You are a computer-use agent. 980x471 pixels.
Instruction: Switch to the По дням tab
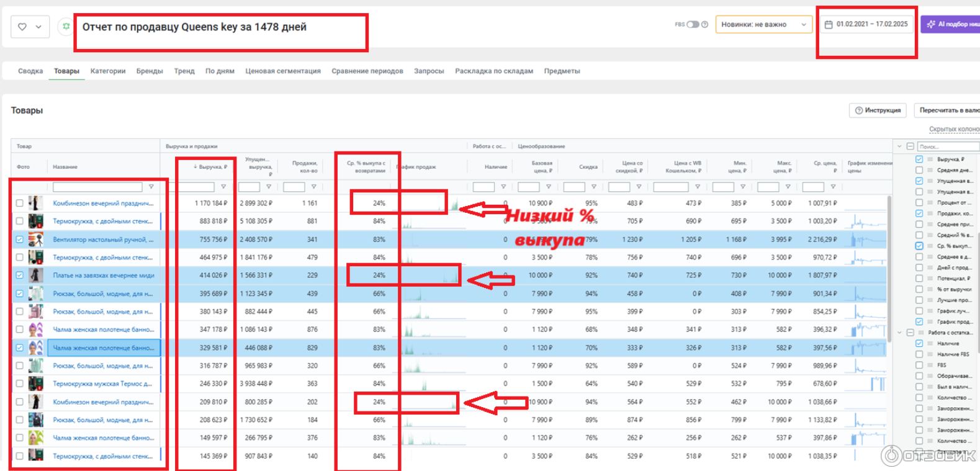coord(220,71)
